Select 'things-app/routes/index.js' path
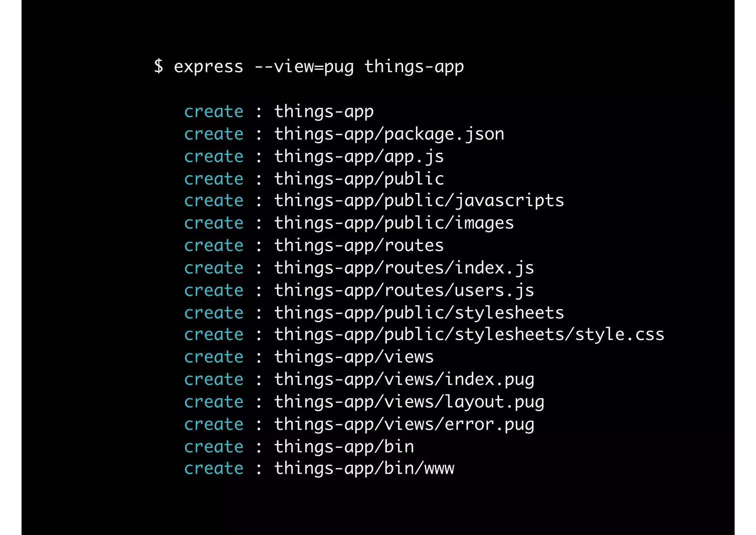Screen dimensions: 756x535 (404, 268)
